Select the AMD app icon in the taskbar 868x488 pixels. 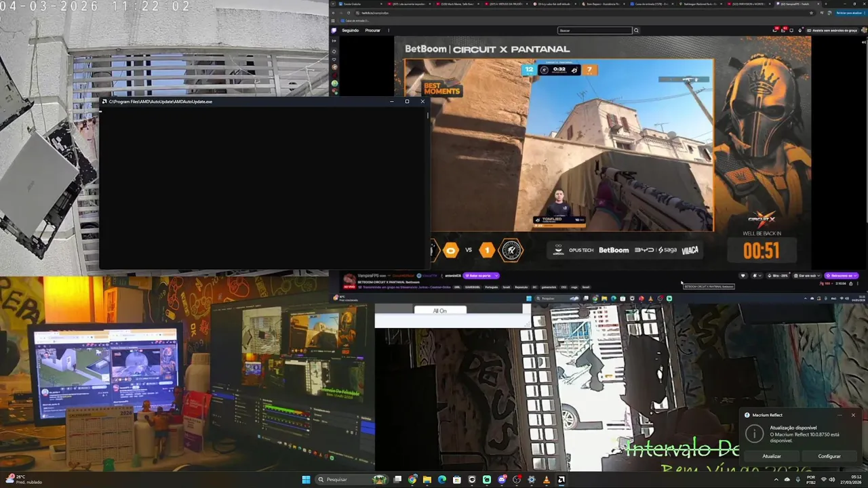[561, 479]
